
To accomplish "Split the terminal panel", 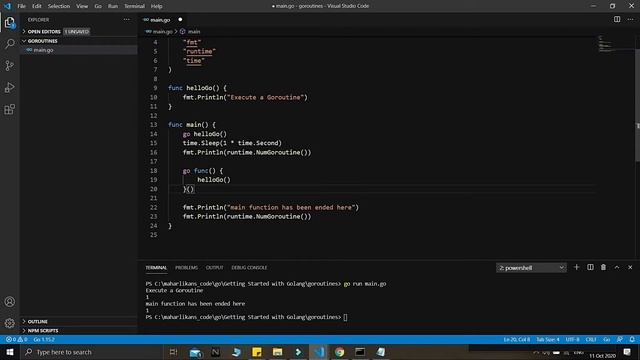I will tap(590, 267).
